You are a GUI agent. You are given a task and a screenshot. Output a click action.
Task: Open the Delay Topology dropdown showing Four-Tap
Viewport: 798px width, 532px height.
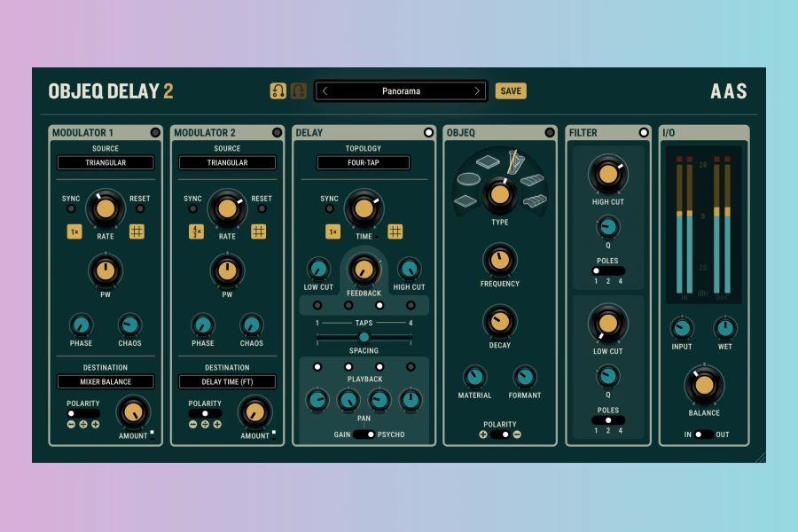(x=364, y=163)
